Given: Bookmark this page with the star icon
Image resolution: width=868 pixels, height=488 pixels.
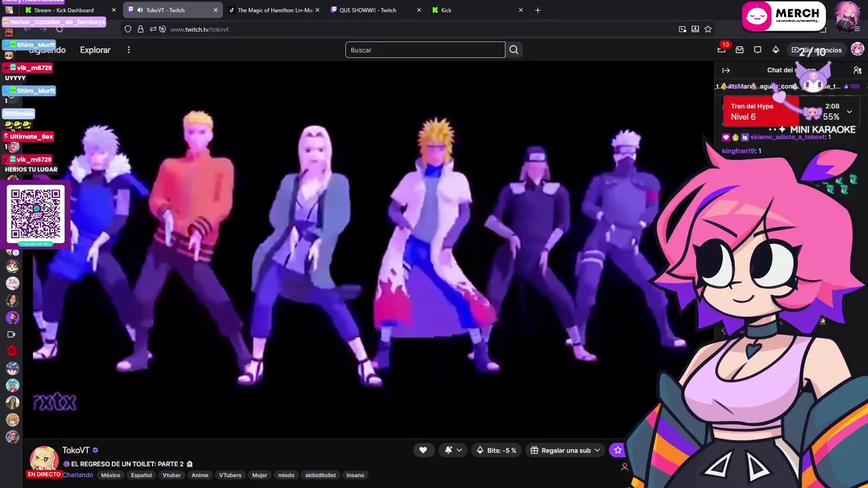Looking at the screenshot, I should (x=708, y=29).
